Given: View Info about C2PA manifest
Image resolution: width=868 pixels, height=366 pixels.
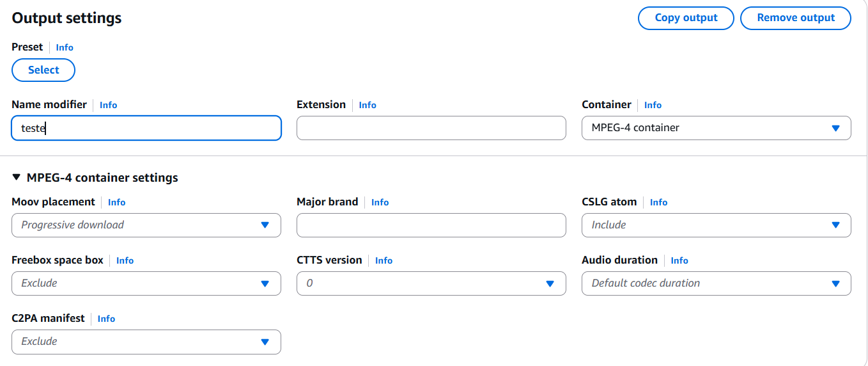Looking at the screenshot, I should pyautogui.click(x=106, y=319).
